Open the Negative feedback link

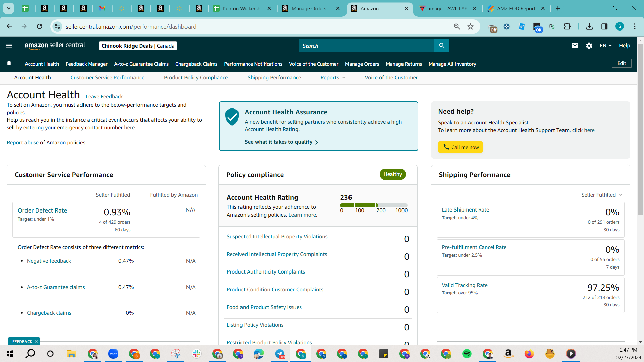(x=49, y=261)
